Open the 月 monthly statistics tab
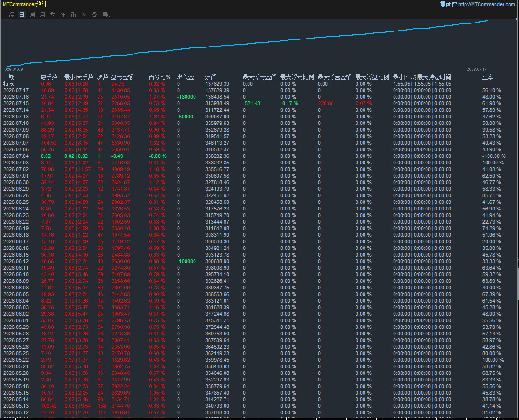Image resolution: width=519 pixels, height=420 pixels. [42, 15]
